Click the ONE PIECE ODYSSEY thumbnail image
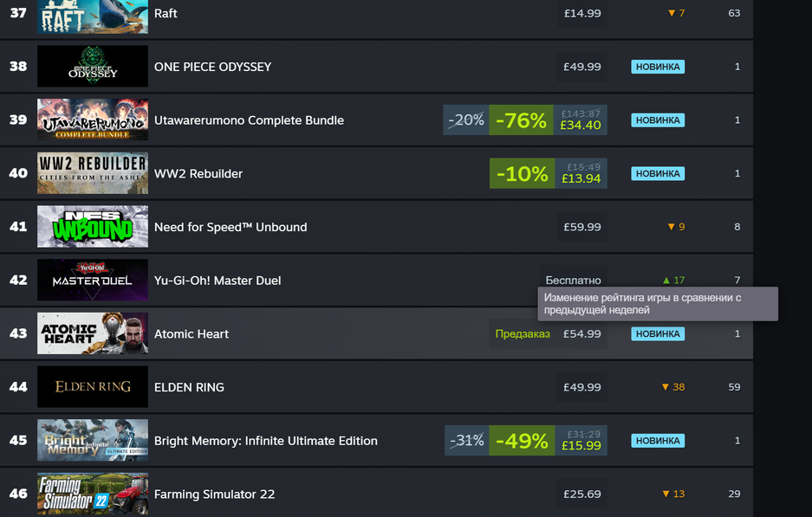This screenshot has height=517, width=812. [93, 67]
